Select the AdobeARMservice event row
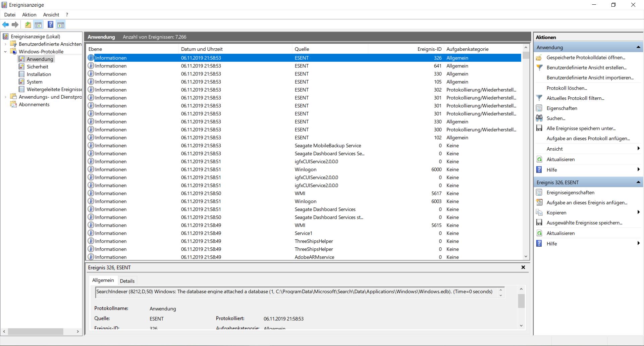 pyautogui.click(x=304, y=257)
